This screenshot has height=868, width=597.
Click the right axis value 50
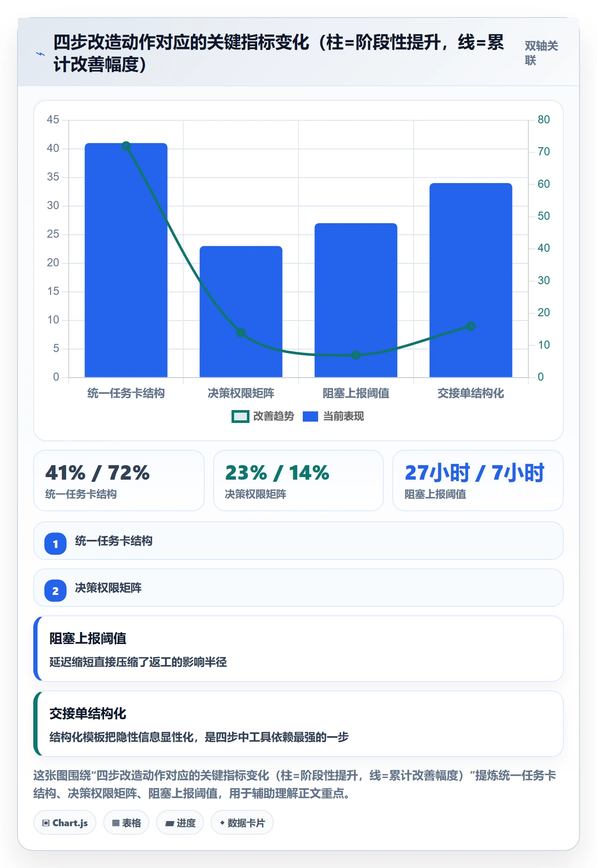coord(544,216)
